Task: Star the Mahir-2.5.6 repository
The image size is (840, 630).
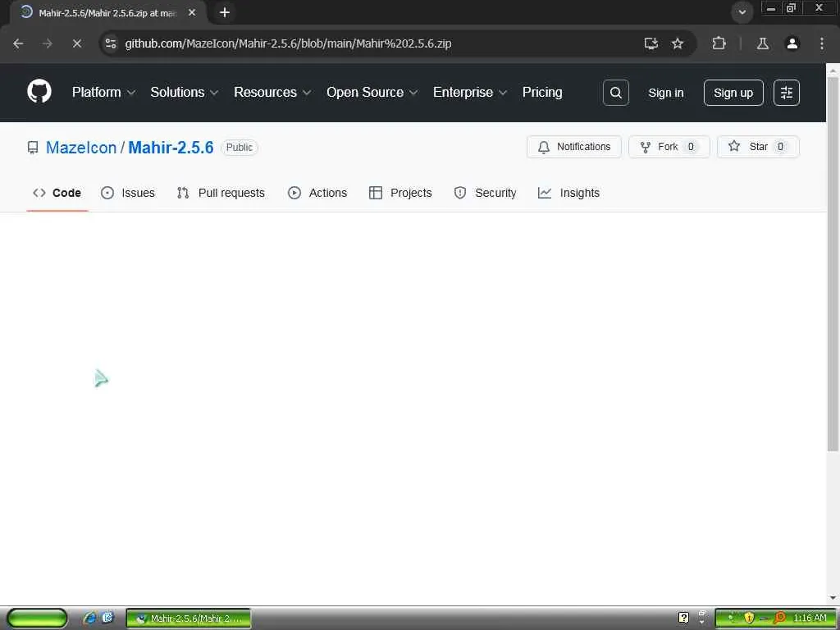Action: click(758, 147)
